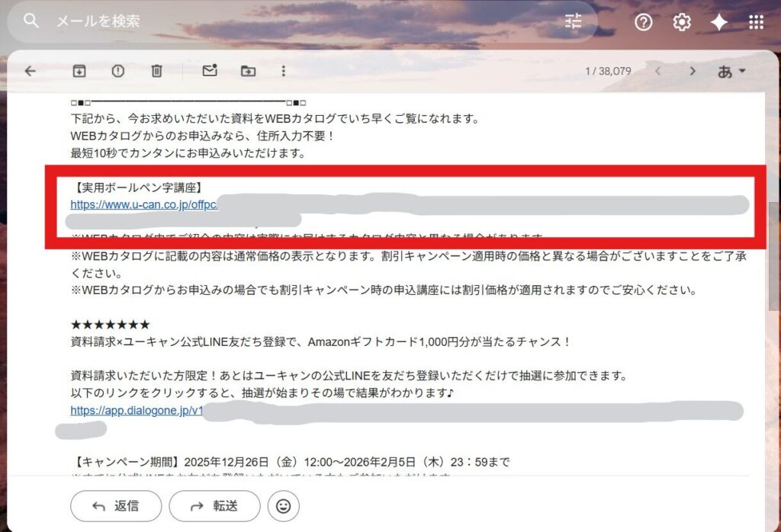Open the Move to folder icon
Screen dimensions: 781x532
point(248,71)
